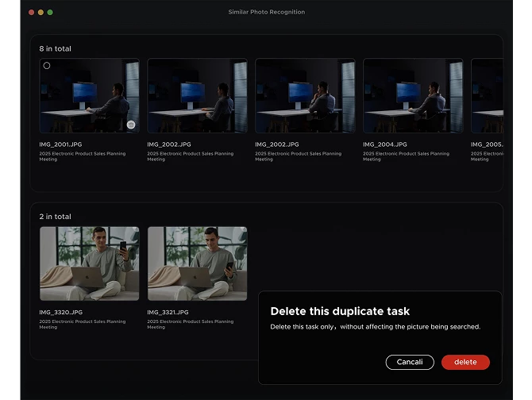Screen dimensions: 532x400
Task: Minimize the window with the yellow dot
Action: coord(41,13)
